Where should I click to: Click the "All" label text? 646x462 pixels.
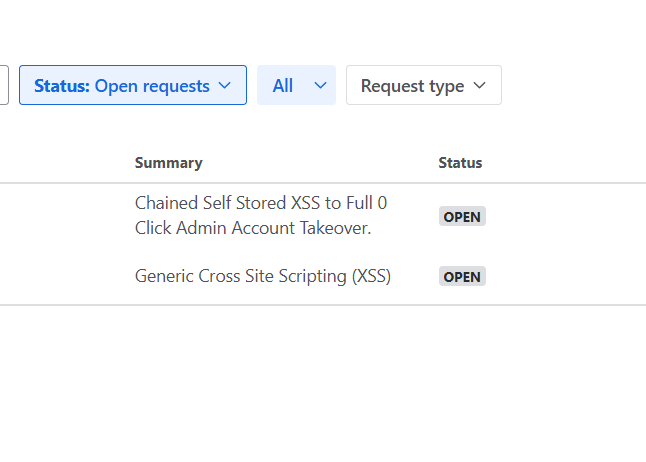tap(283, 86)
